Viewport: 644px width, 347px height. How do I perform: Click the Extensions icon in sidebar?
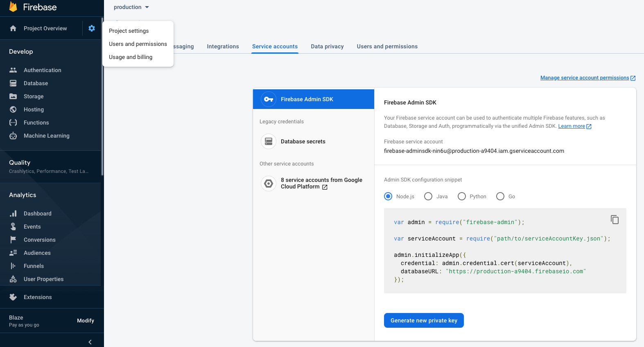coord(13,297)
